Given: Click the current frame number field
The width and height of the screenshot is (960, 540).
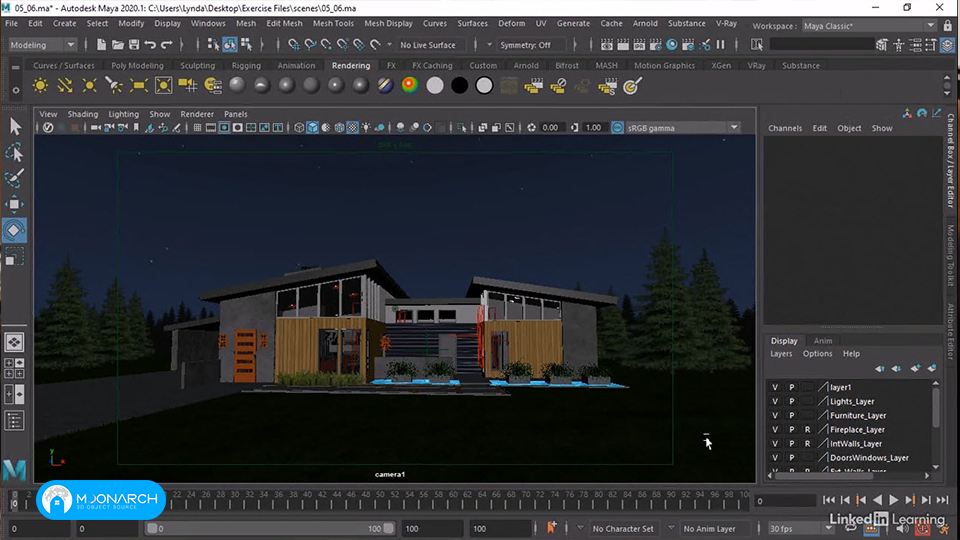Looking at the screenshot, I should [x=784, y=501].
